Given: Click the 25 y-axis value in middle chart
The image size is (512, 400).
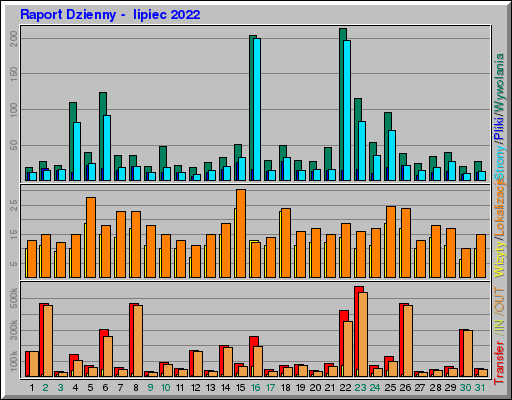Looking at the screenshot, I should click(x=13, y=205).
